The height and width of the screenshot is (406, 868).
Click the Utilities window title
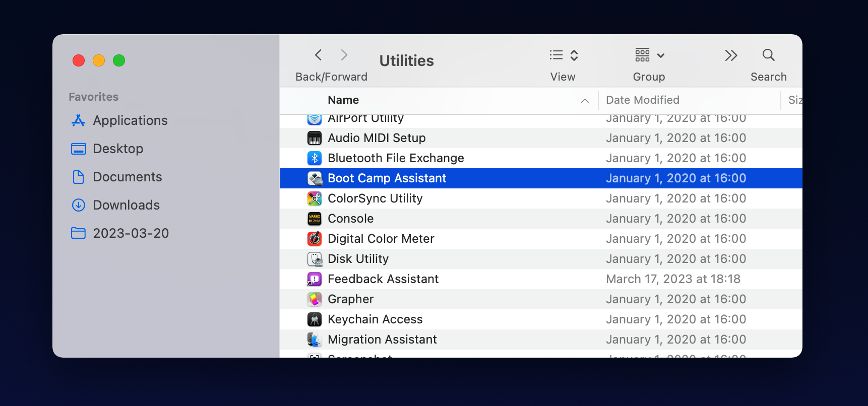pos(406,60)
